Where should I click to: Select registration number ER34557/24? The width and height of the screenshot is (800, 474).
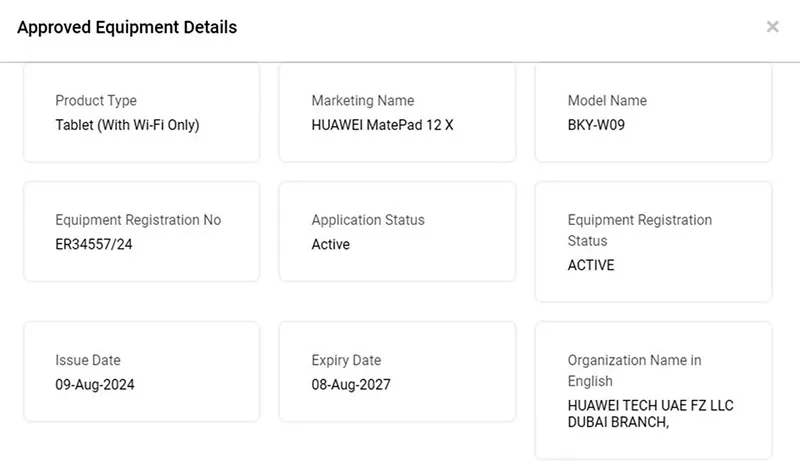(x=94, y=244)
